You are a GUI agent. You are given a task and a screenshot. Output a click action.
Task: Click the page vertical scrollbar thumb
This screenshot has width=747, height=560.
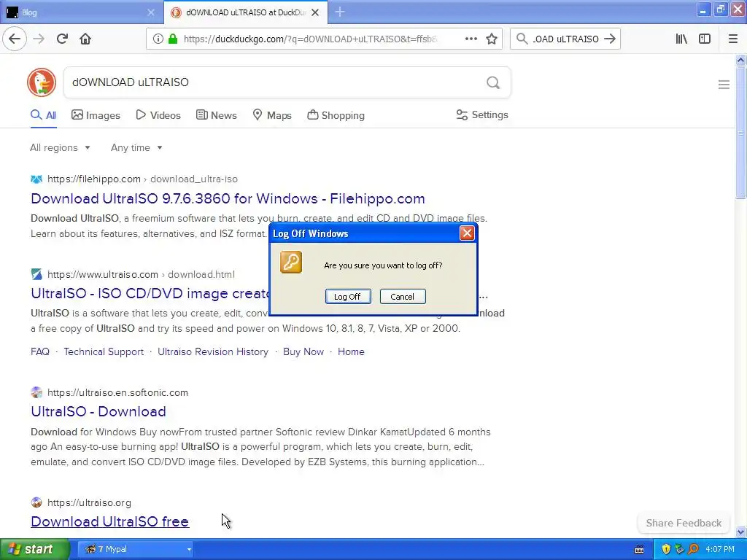[x=740, y=133]
